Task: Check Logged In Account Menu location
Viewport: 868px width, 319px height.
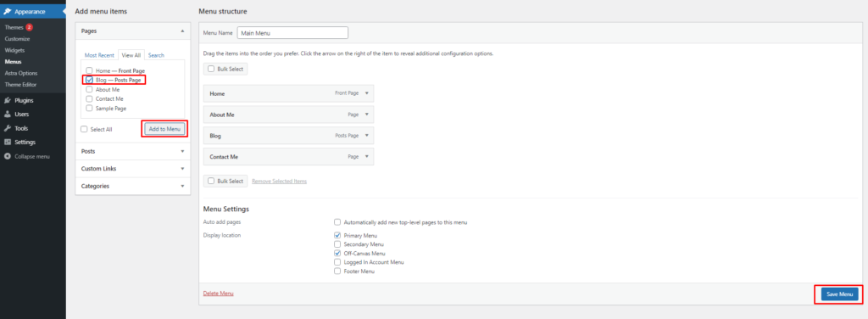Action: pyautogui.click(x=337, y=262)
